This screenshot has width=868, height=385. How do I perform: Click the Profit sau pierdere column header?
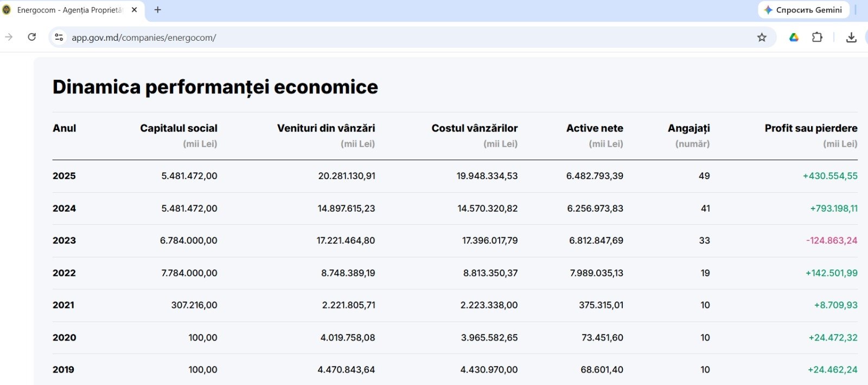pyautogui.click(x=811, y=128)
